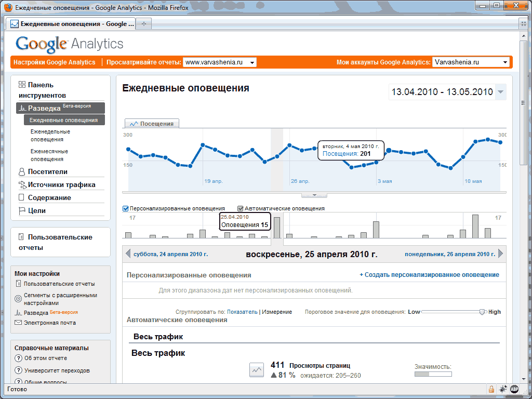Go to next day with right arrow
This screenshot has height=399, width=532.
tap(501, 254)
